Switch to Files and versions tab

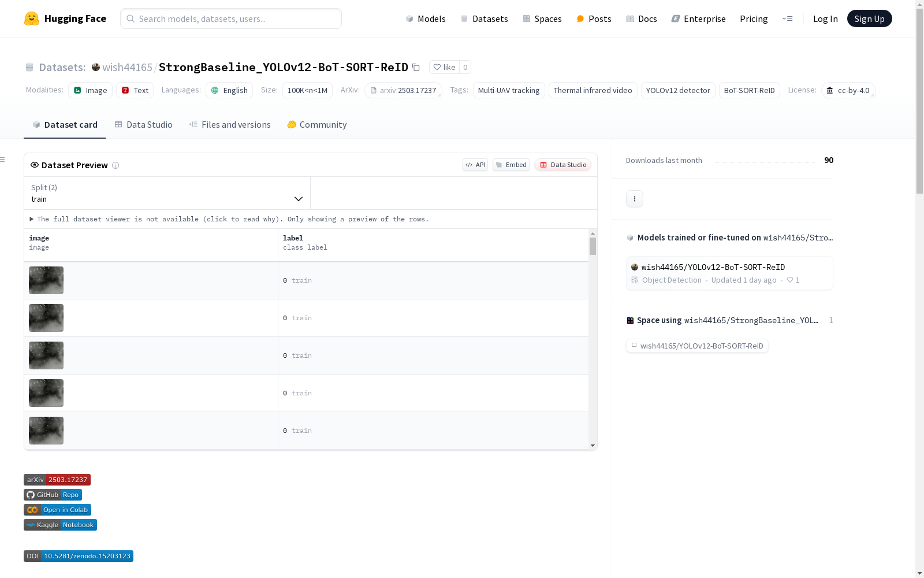point(230,125)
